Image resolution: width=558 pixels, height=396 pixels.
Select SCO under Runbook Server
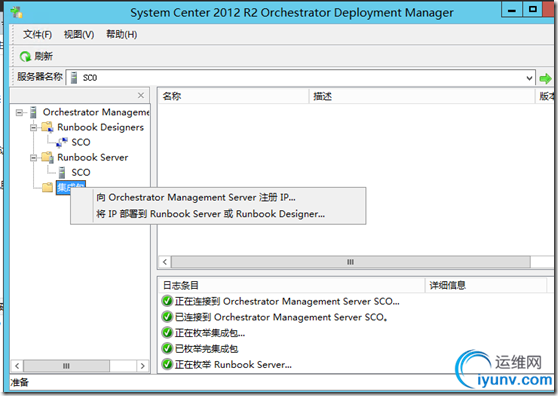pos(81,173)
